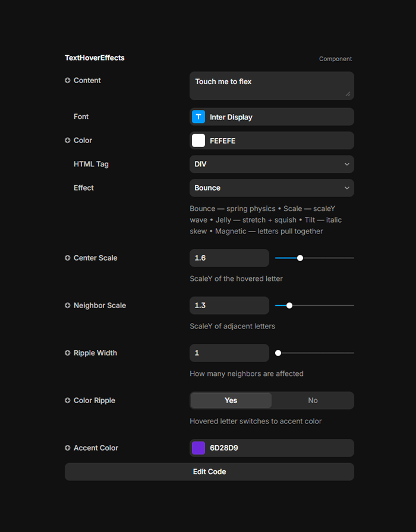Screen dimensions: 416x532
Task: Click the Center Scale slider handle
Action: (x=300, y=258)
